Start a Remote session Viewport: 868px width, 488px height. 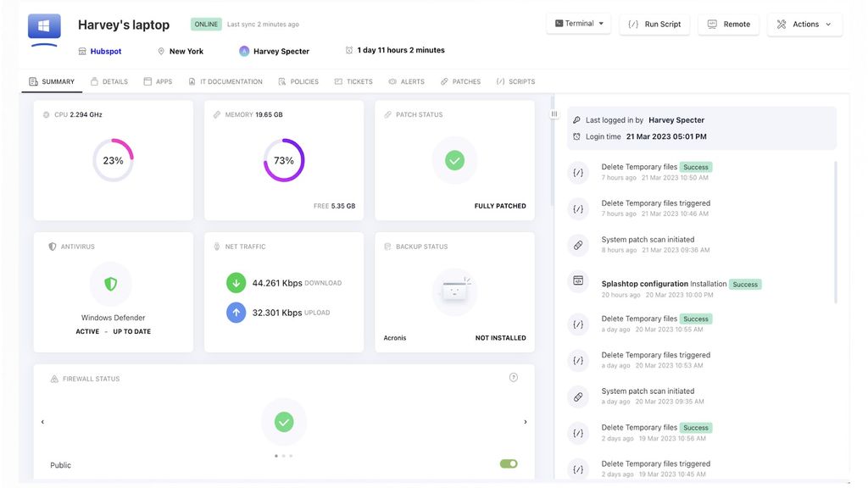pyautogui.click(x=728, y=25)
